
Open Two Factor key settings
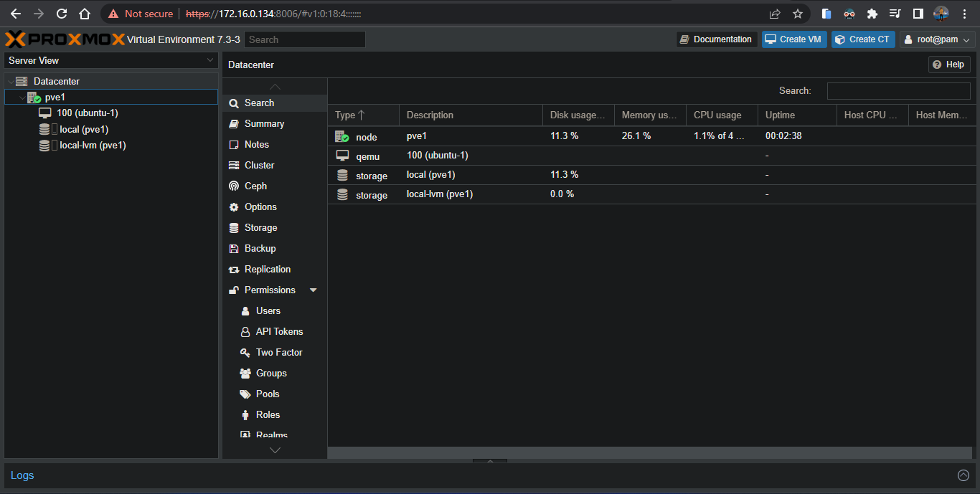point(278,352)
